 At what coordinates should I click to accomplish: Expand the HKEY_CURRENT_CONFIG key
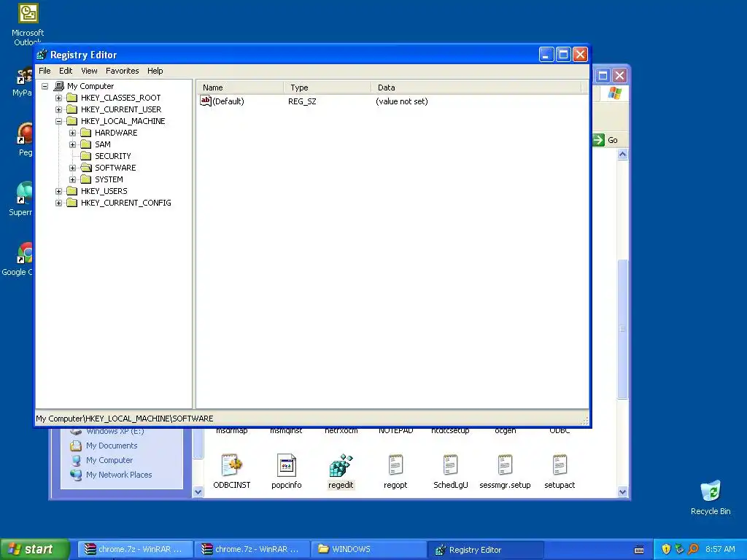tap(58, 203)
